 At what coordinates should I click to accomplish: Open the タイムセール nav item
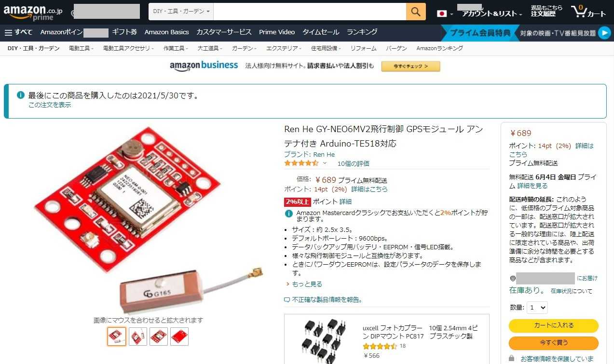click(321, 32)
